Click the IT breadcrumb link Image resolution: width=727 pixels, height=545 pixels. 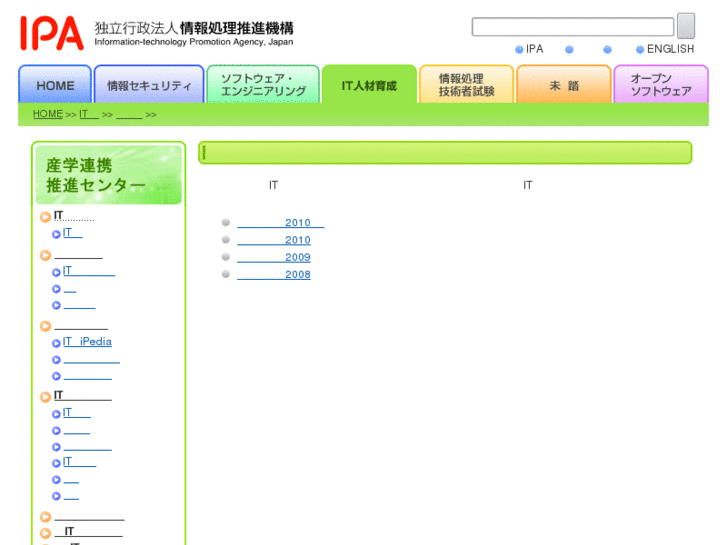click(89, 114)
